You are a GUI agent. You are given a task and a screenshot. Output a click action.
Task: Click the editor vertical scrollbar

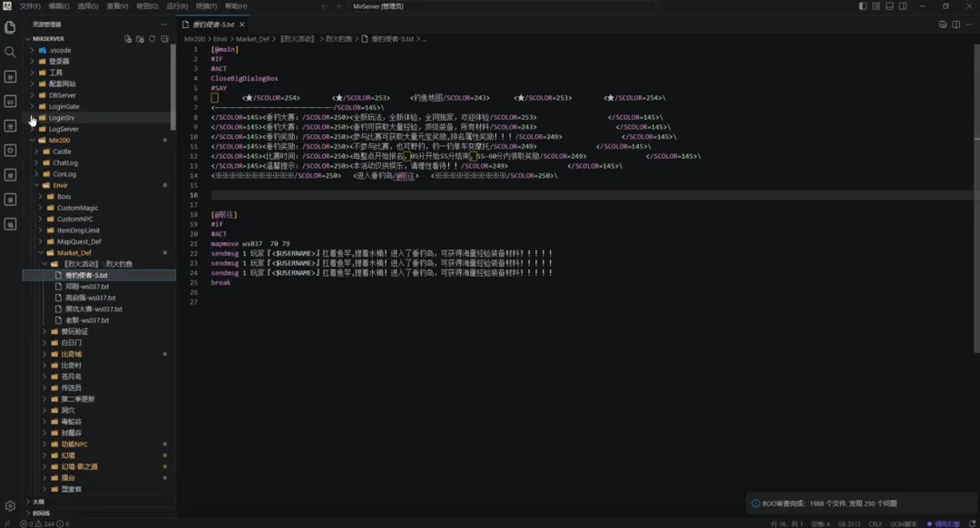point(976,198)
